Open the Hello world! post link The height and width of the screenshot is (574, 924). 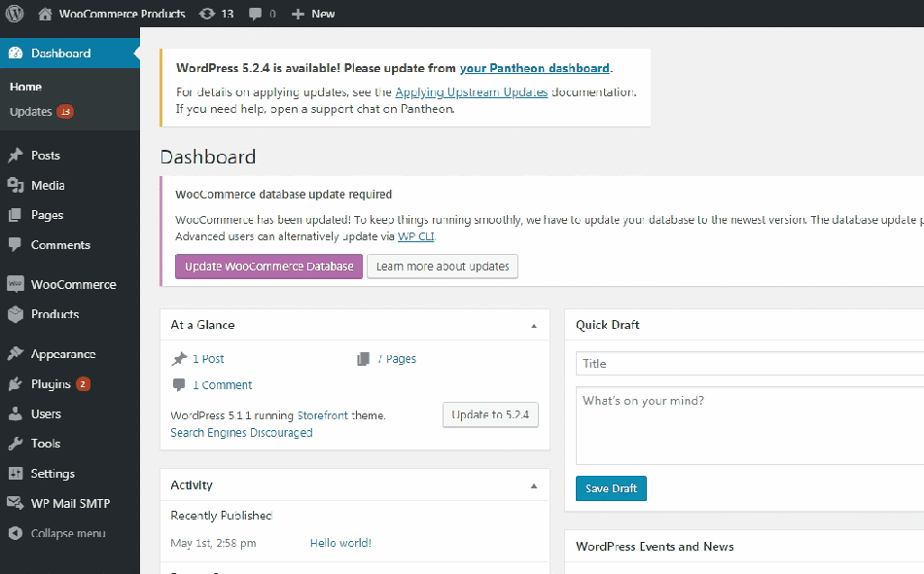[340, 543]
